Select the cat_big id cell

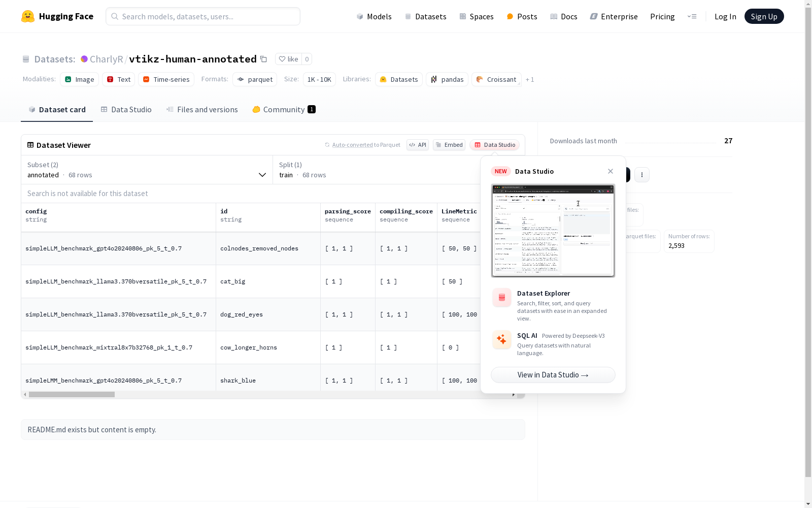pos(268,281)
